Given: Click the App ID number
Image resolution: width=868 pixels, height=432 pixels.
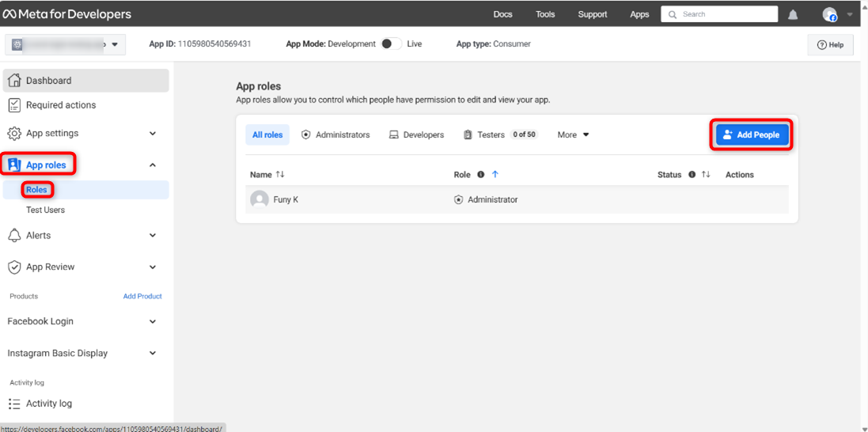Looking at the screenshot, I should (x=214, y=44).
